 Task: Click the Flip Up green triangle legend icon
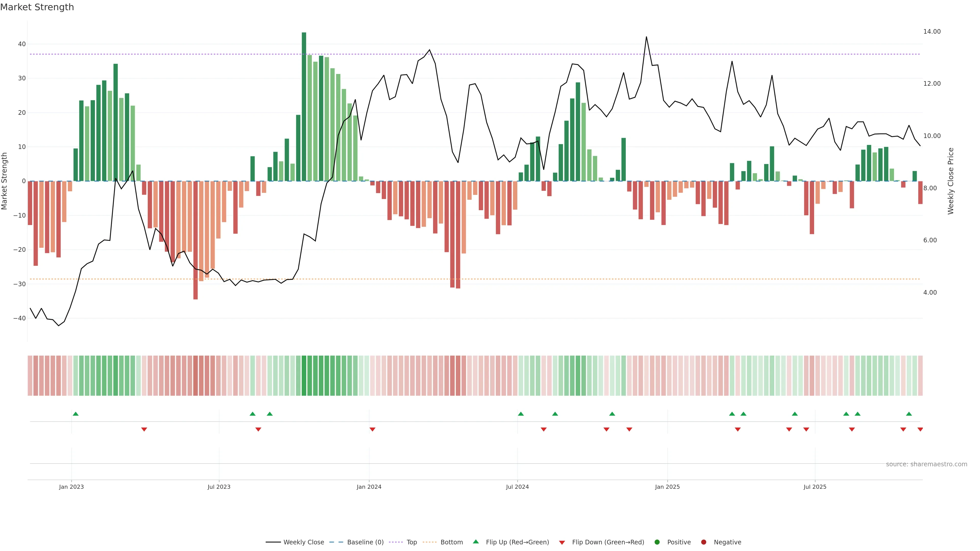[x=475, y=542]
